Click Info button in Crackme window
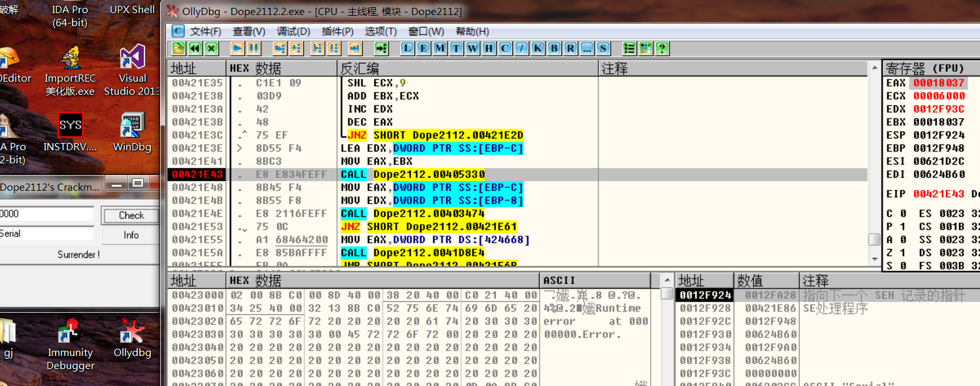The image size is (980, 386). [131, 234]
